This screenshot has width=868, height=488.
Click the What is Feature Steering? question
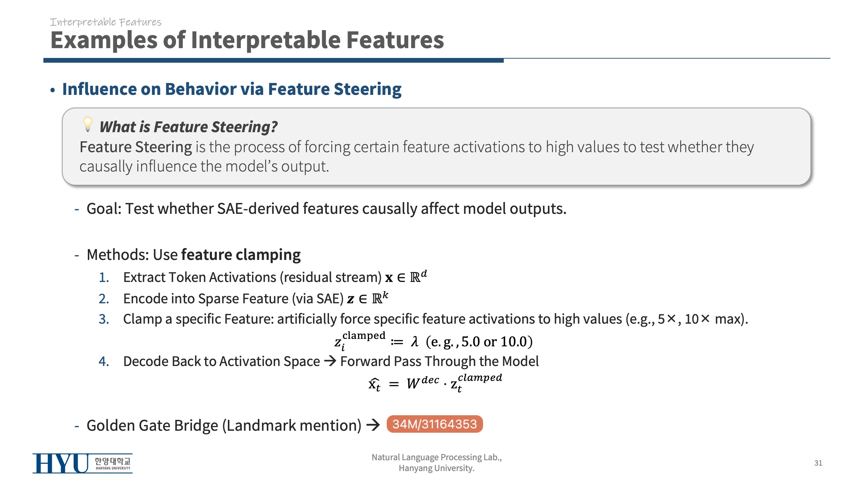pyautogui.click(x=188, y=127)
